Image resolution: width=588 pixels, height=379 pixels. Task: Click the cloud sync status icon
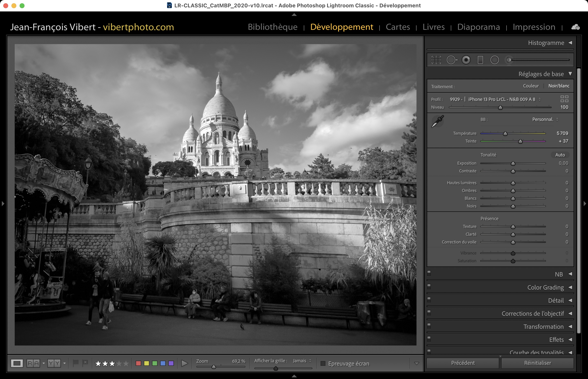(576, 27)
